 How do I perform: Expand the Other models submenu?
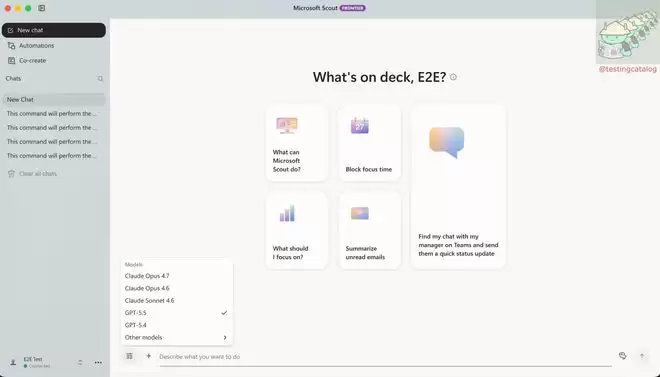point(176,337)
